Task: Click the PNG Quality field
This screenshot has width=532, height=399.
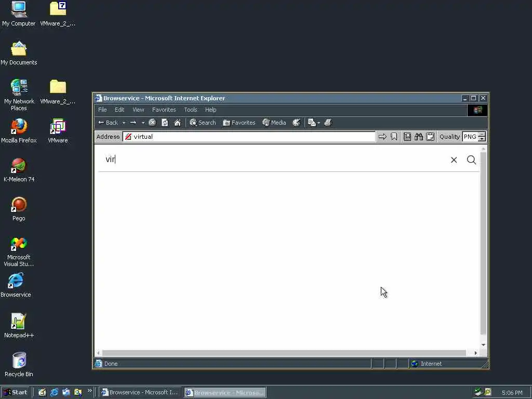Action: click(470, 137)
